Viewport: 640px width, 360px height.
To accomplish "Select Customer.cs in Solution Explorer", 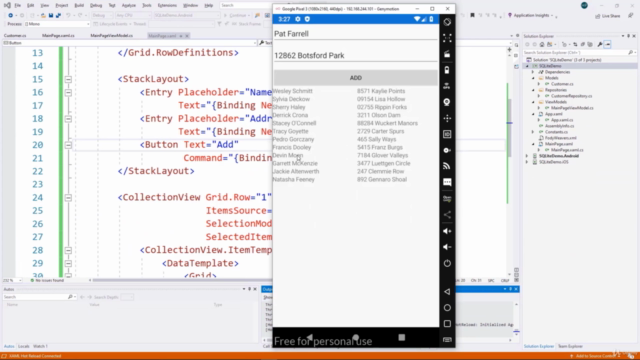I will pos(562,84).
